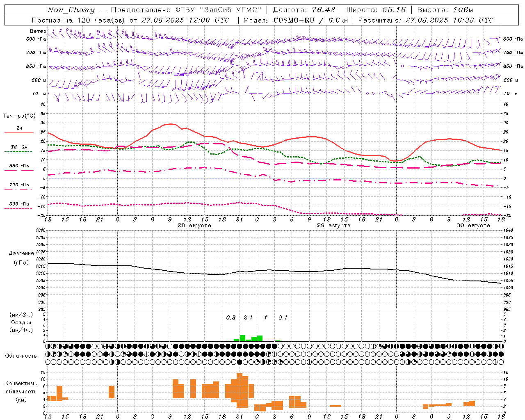Click the '(мм/3ч.)' precipitation unit label
525x420 pixels.
pyautogui.click(x=21, y=315)
